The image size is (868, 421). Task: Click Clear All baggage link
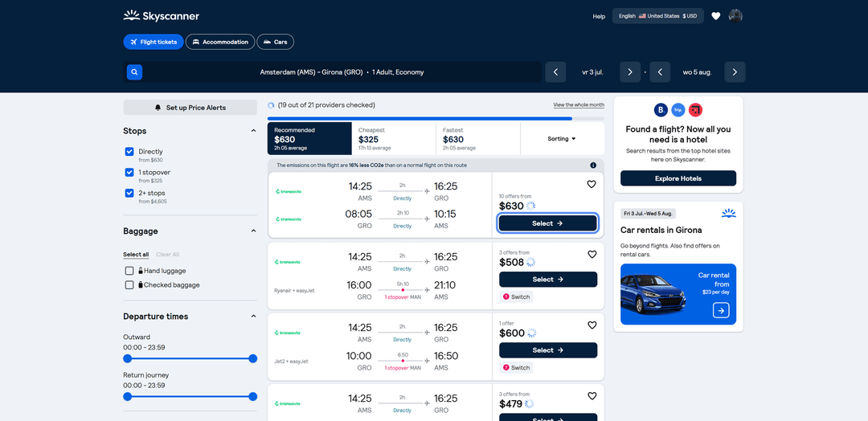pyautogui.click(x=168, y=255)
